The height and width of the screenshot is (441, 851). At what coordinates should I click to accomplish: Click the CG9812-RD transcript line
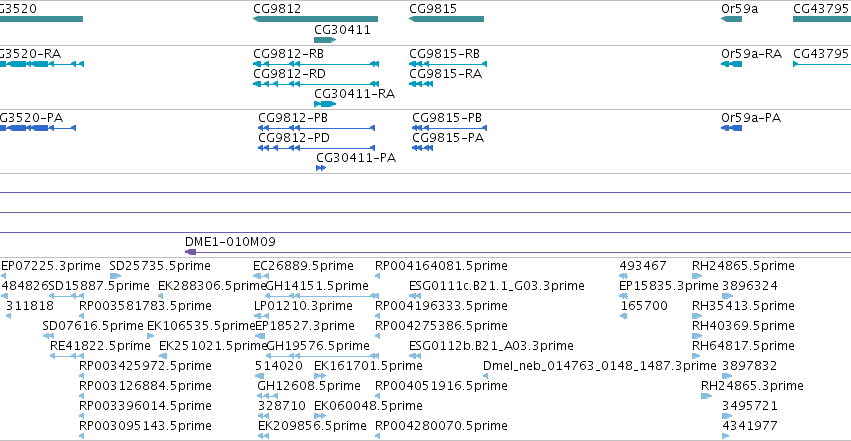(316, 84)
